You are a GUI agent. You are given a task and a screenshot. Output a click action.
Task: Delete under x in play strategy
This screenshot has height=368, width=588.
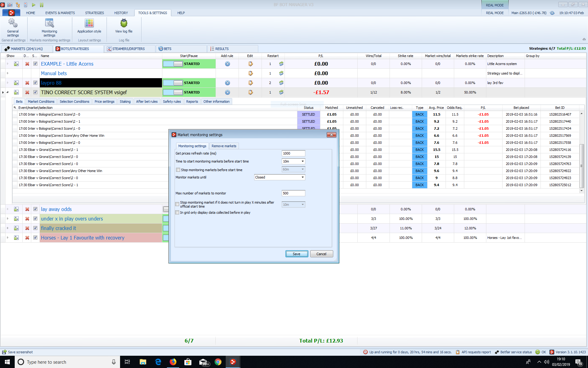pos(27,219)
